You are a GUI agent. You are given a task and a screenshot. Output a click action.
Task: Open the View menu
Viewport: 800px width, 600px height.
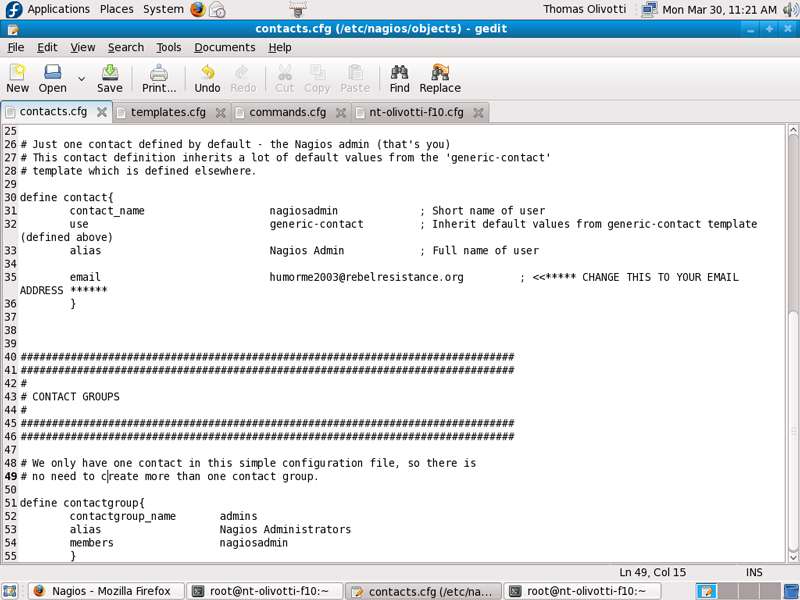83,47
